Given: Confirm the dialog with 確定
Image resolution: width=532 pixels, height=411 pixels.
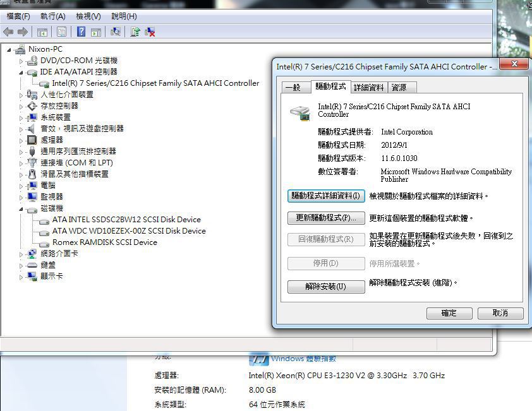Looking at the screenshot, I should click(x=449, y=313).
